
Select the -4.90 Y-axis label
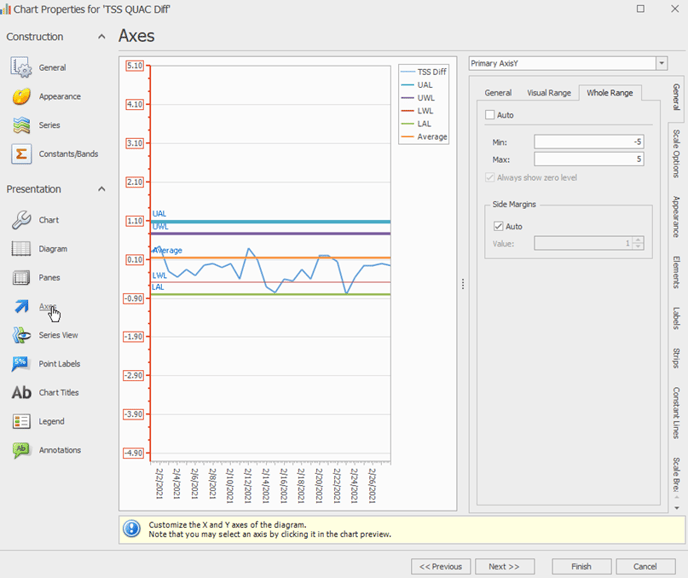click(134, 453)
